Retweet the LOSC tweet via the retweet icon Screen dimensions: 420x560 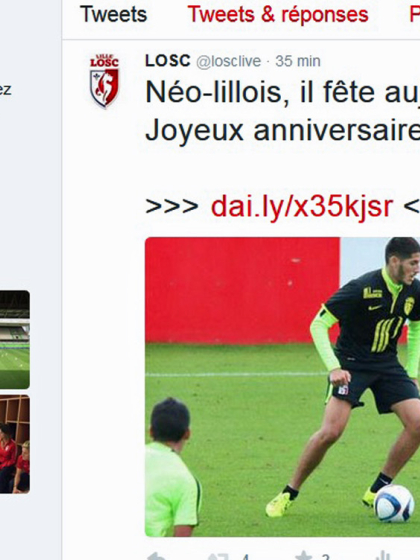pos(218,556)
